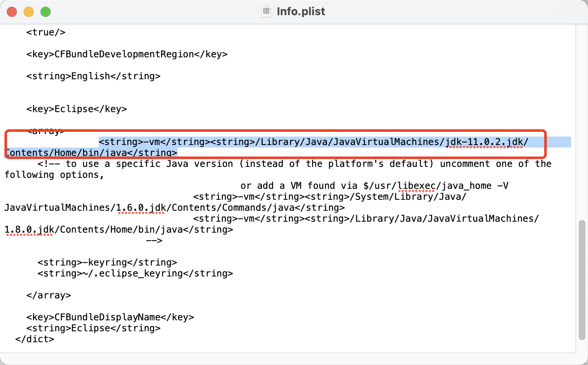Click the Eclipse key line
The image size is (588, 365).
click(76, 109)
